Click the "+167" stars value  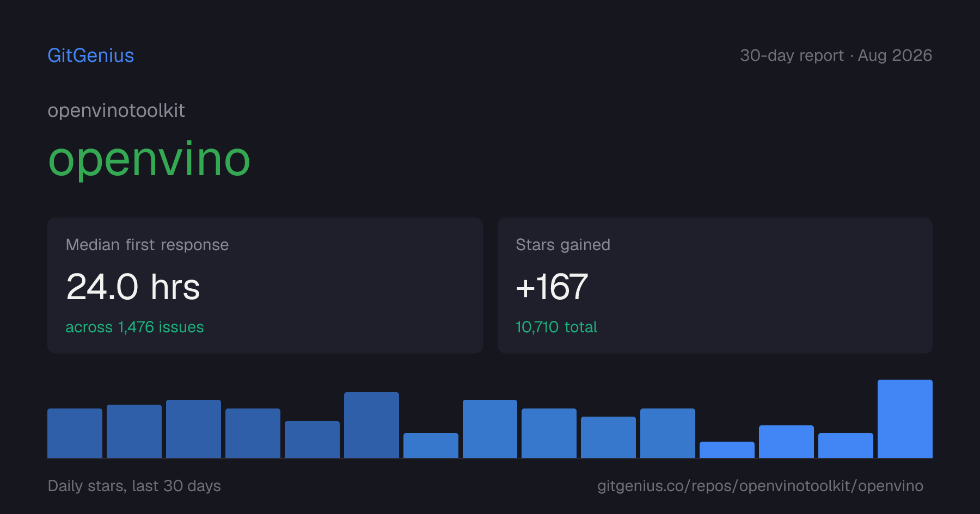point(552,287)
